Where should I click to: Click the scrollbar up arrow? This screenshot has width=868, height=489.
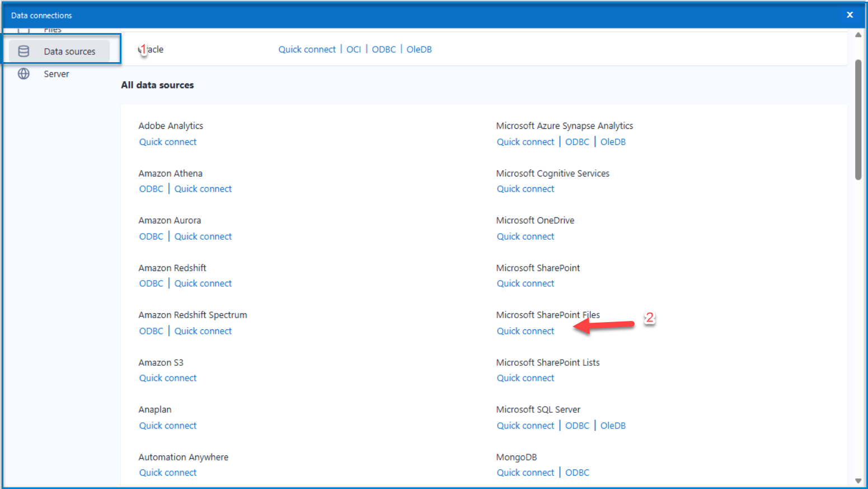[x=858, y=35]
